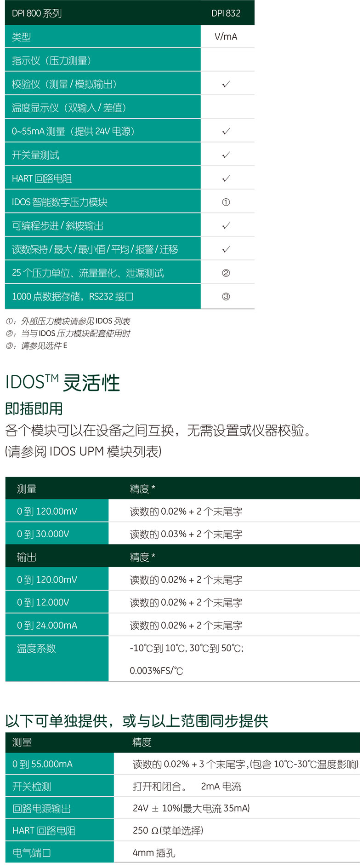This screenshot has height=868, width=363.
Task: Click the DPI 832 column header
Action: coord(226,13)
